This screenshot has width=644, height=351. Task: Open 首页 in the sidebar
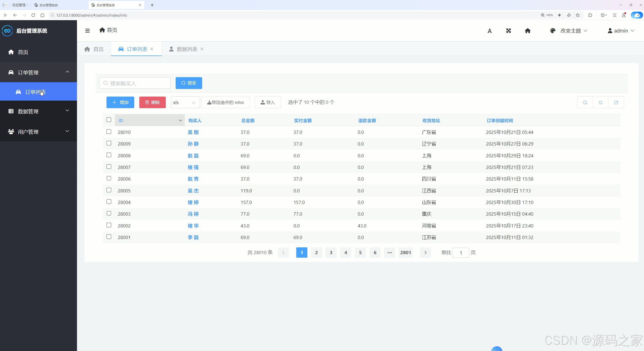click(23, 52)
